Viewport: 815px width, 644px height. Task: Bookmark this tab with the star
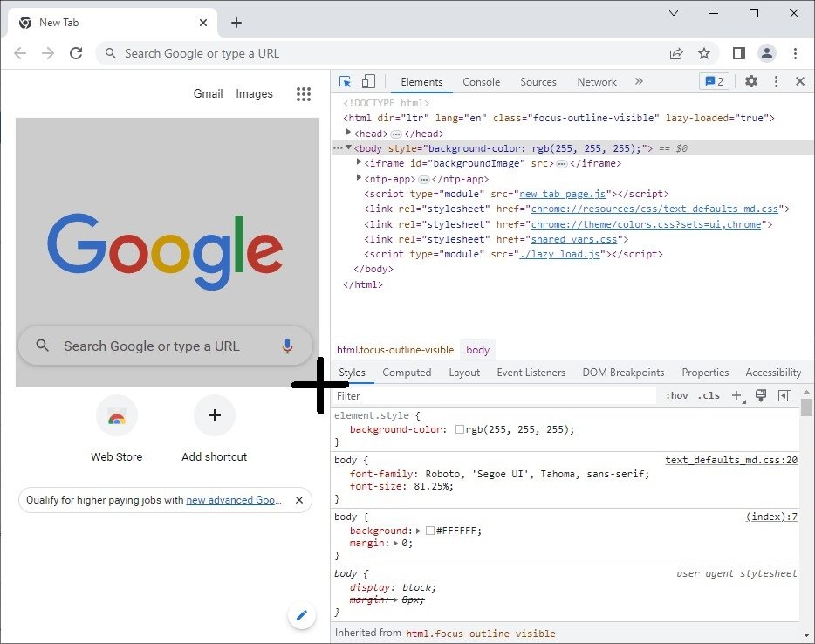(x=704, y=53)
